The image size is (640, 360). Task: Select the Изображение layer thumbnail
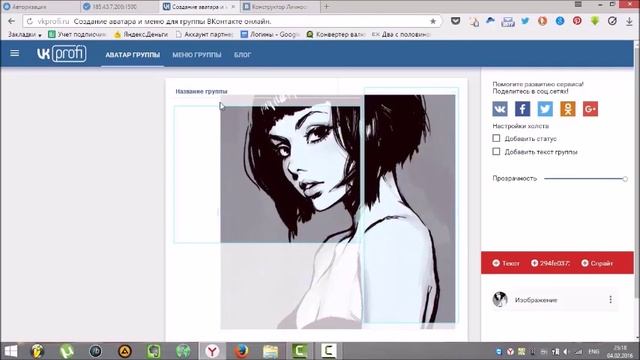point(500,299)
